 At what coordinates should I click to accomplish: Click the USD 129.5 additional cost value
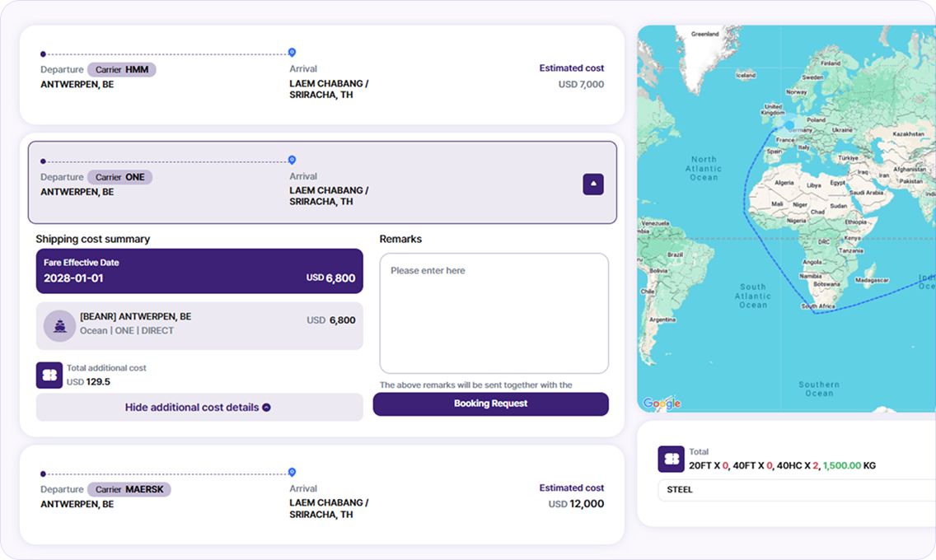pyautogui.click(x=88, y=381)
